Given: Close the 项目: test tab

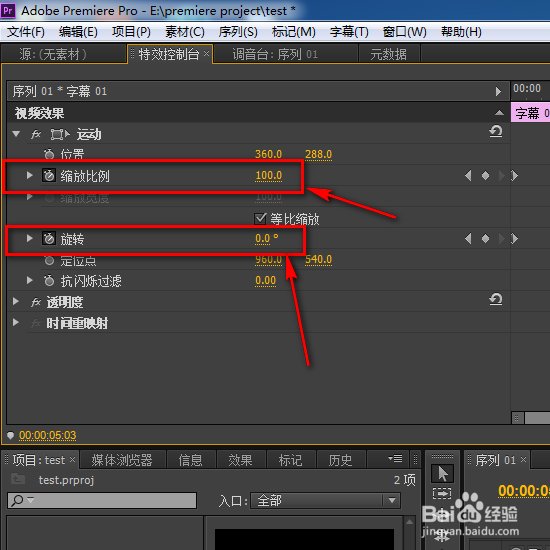Looking at the screenshot, I should (x=72, y=459).
